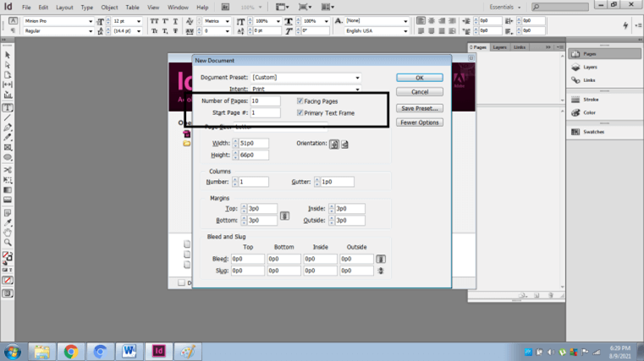The height and width of the screenshot is (361, 644).
Task: Switch to the Layers tab
Action: [x=499, y=47]
